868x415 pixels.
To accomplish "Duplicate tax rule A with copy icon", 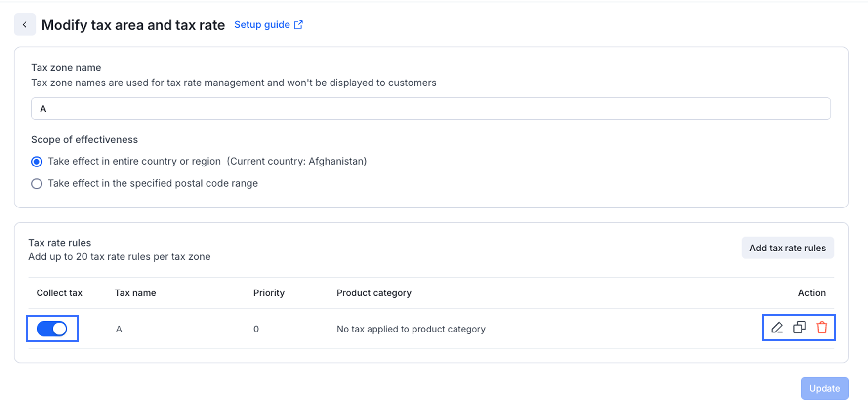I will [799, 328].
